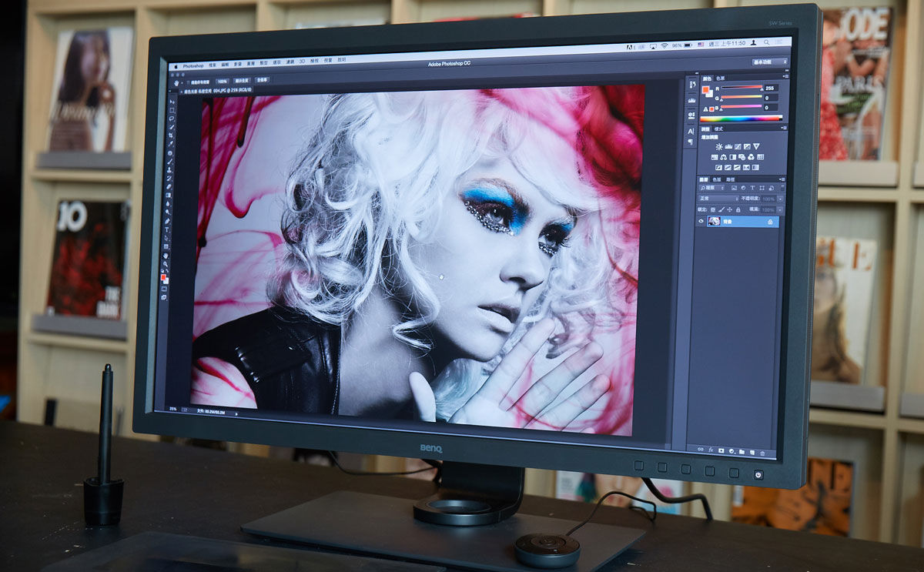The image size is (924, 572).
Task: Click the layer style fx icon
Action: click(x=711, y=450)
